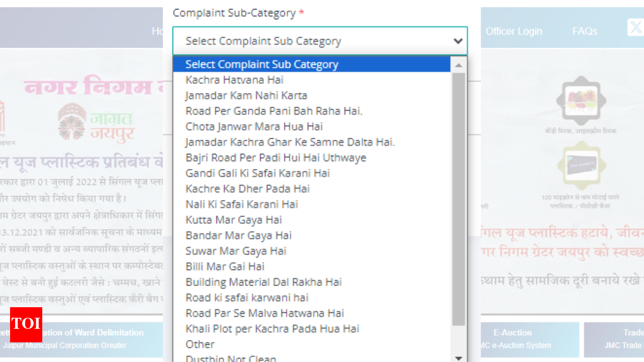Open the E-Auction system link
This screenshot has width=644, height=362.
513,339
